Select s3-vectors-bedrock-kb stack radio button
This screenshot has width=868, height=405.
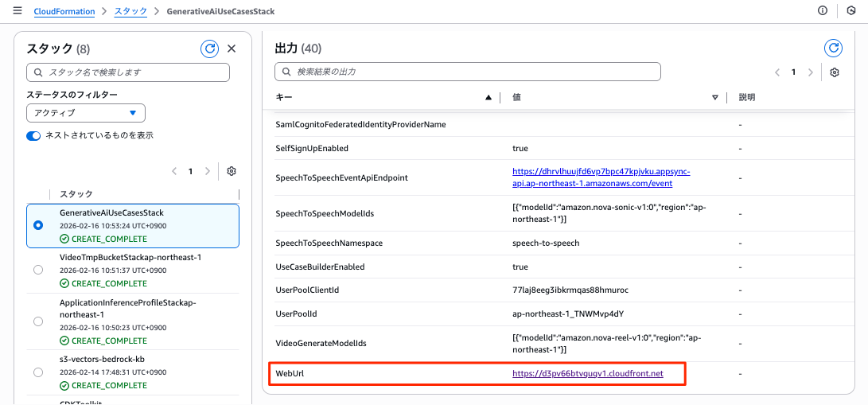pyautogui.click(x=38, y=372)
